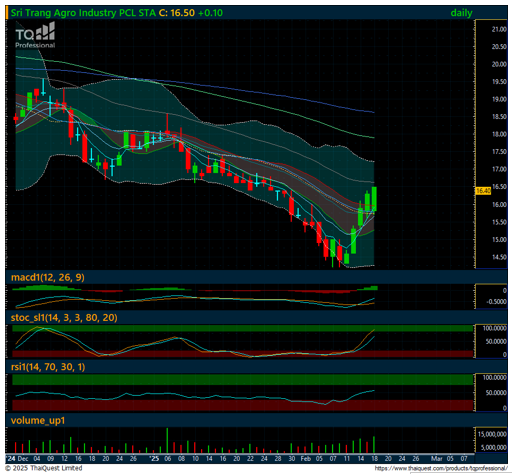Click the 21.00 price axis label
Screen dimensions: 512x474
tap(499, 29)
